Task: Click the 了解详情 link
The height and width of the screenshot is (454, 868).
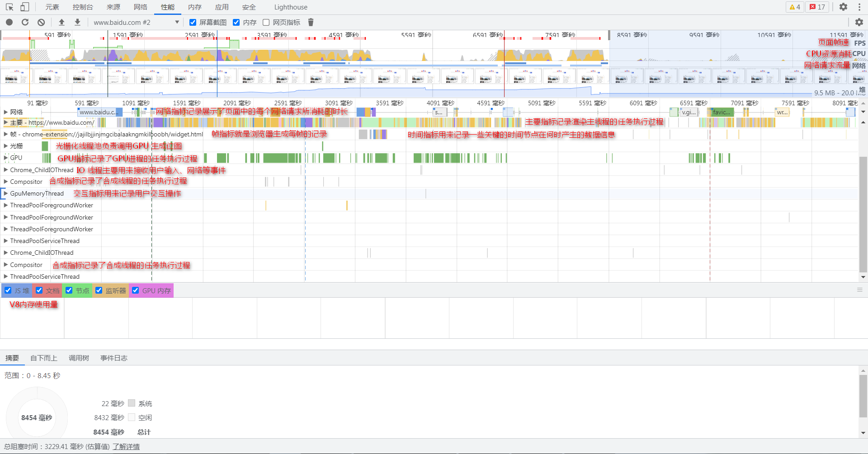Action: (x=126, y=446)
